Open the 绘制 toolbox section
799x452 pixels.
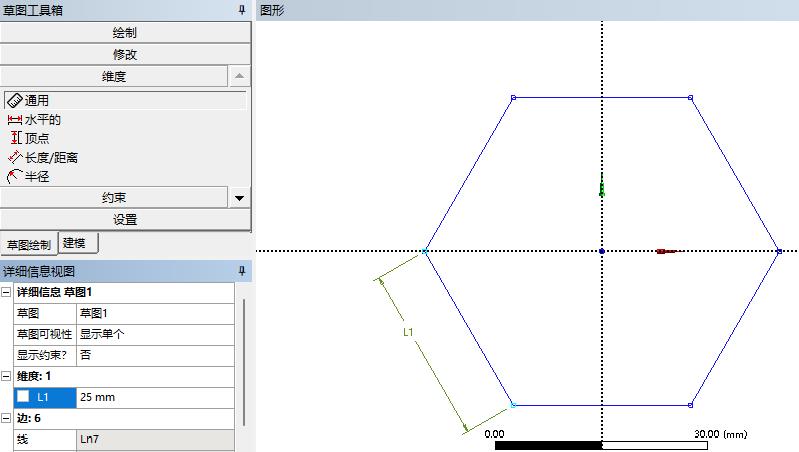[125, 33]
